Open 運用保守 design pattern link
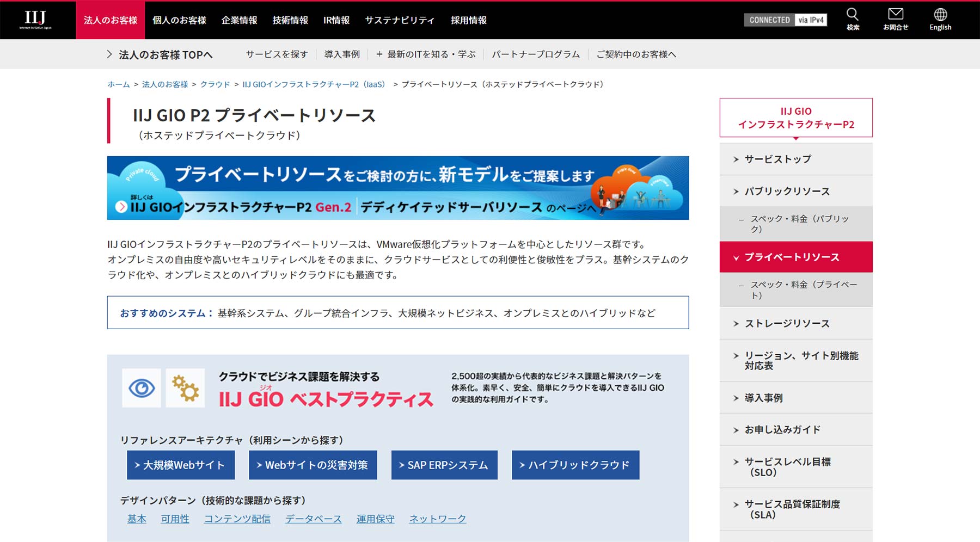Screen dimensions: 980x542 pyautogui.click(x=376, y=519)
